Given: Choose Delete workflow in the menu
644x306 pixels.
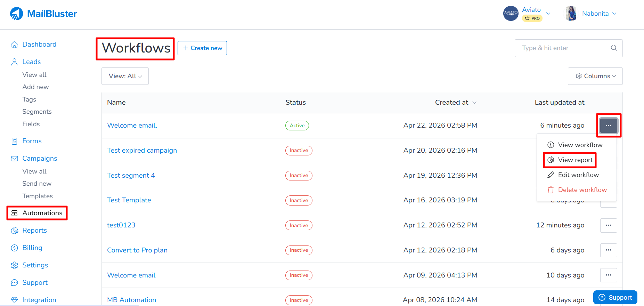Looking at the screenshot, I should pos(577,190).
